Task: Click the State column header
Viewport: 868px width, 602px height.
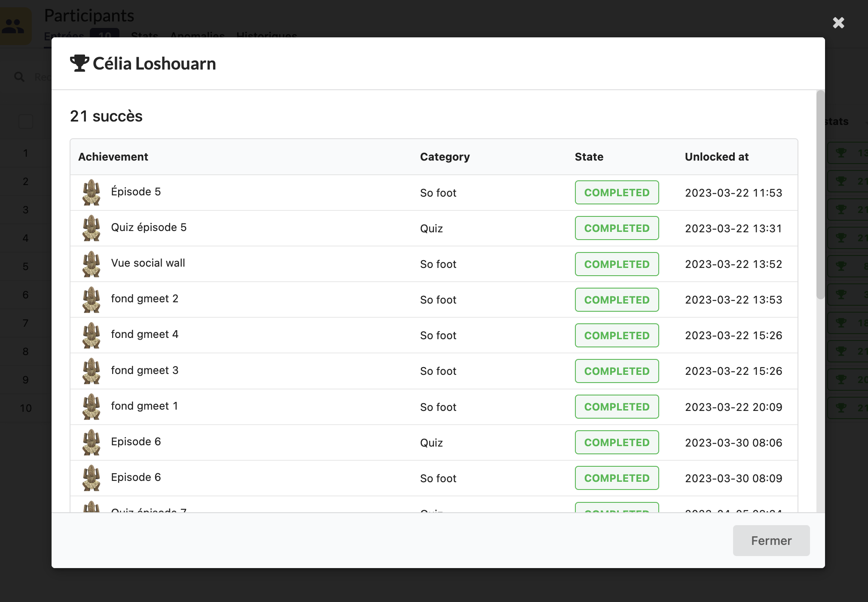Action: [589, 157]
